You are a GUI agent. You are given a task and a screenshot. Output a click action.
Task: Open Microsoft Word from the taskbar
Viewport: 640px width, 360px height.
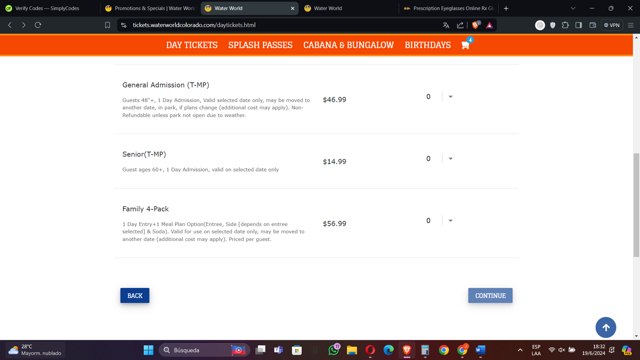click(480, 350)
